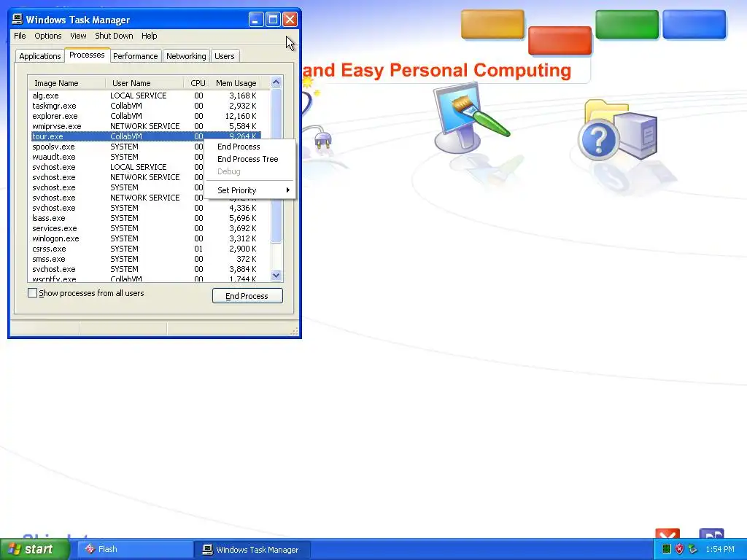
Task: Select the smss.exe process row
Action: click(x=145, y=259)
